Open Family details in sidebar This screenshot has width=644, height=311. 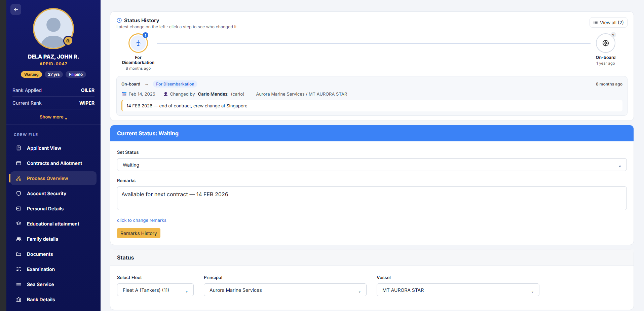coord(53,239)
